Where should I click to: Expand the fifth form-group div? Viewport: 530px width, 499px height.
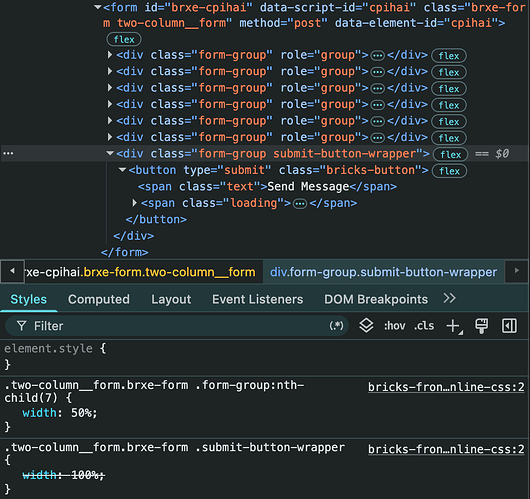pyautogui.click(x=110, y=120)
